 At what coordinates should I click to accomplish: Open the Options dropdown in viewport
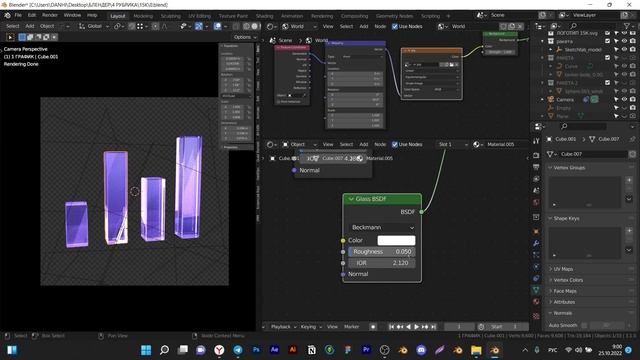pos(245,37)
